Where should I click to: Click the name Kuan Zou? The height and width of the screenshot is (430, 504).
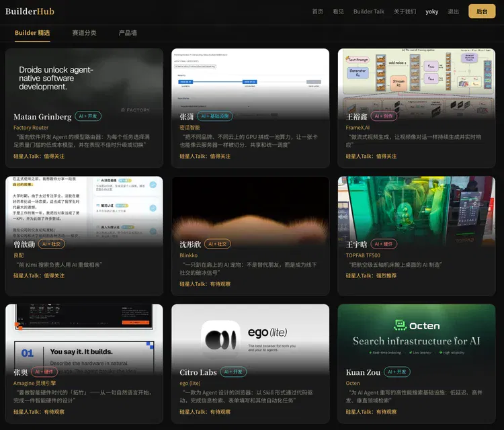363,372
